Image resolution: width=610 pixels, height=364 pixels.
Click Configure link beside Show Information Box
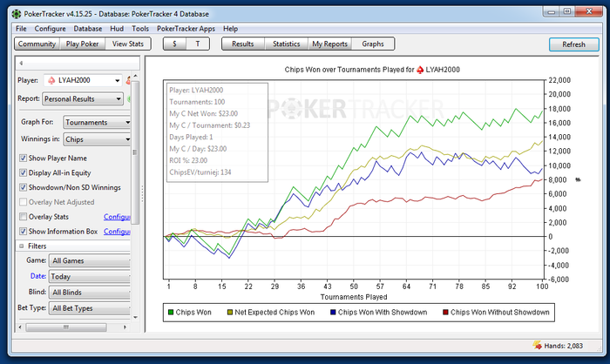point(117,232)
